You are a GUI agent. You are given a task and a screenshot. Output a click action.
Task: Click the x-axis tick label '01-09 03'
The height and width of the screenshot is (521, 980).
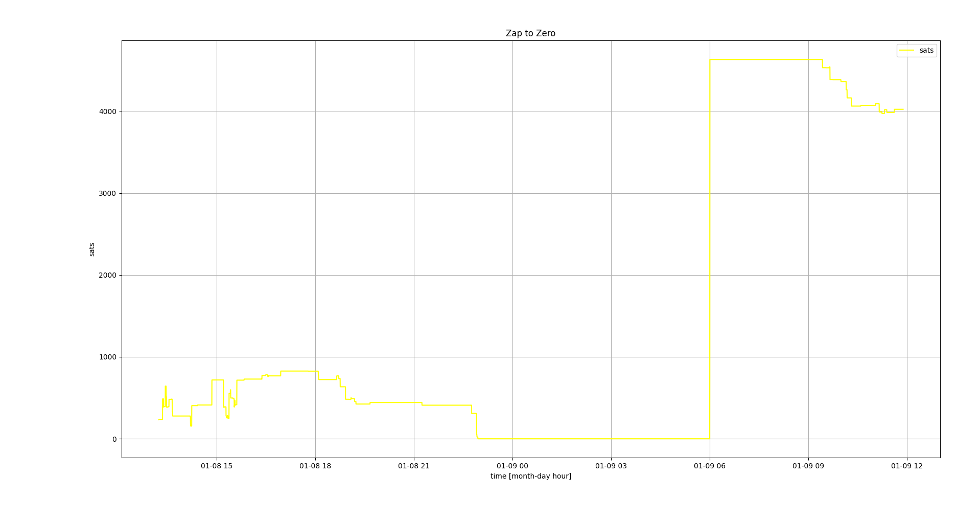click(x=611, y=466)
